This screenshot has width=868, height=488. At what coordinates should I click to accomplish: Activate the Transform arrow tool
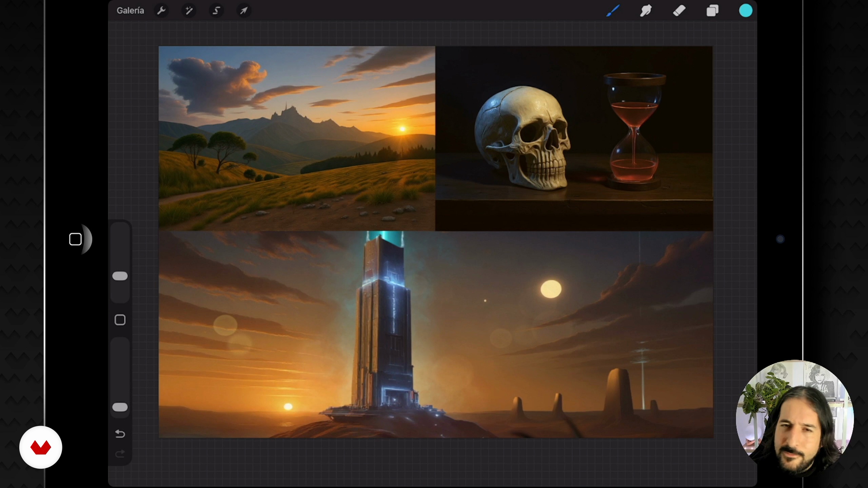(244, 11)
